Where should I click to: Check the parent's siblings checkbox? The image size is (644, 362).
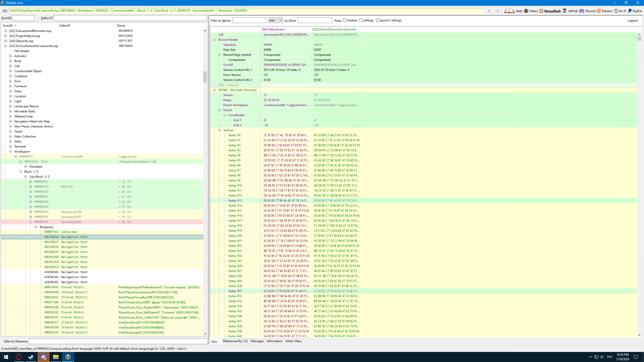tap(378, 20)
